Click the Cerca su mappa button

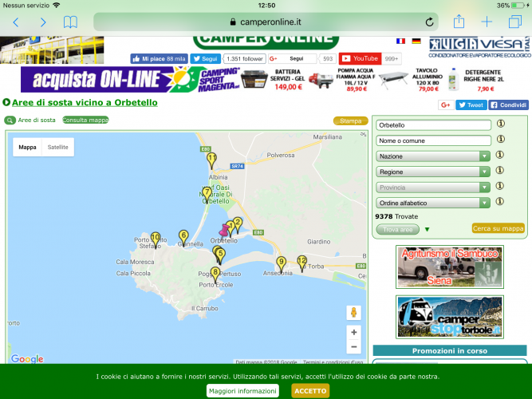coord(498,228)
